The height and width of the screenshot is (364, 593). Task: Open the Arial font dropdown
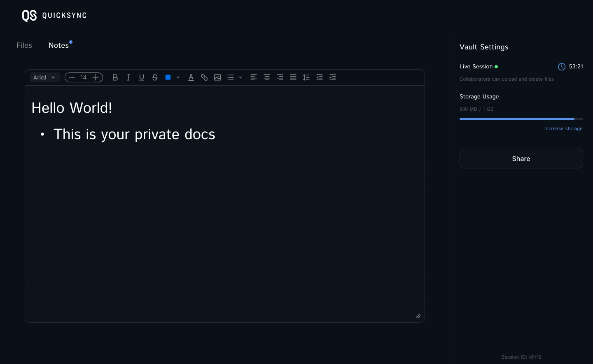[44, 77]
